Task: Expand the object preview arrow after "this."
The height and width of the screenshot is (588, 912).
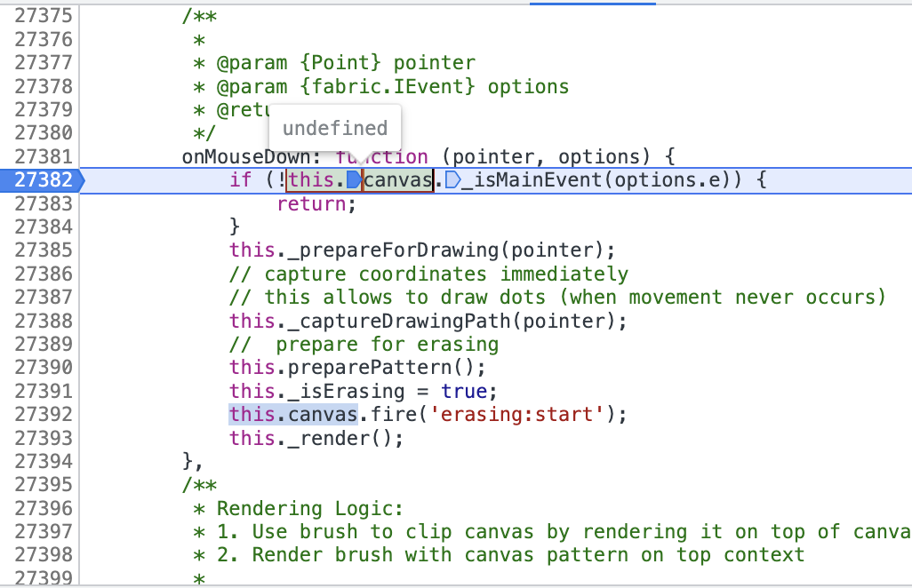Action: (x=353, y=180)
